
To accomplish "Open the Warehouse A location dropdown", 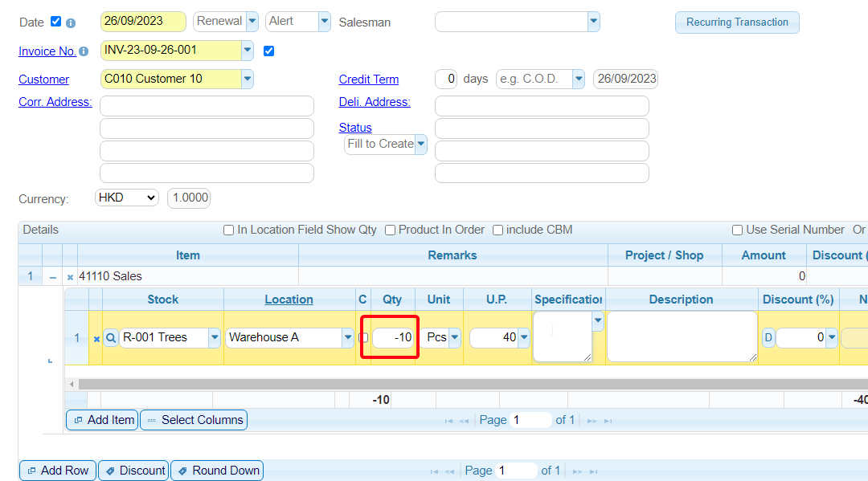I will click(347, 338).
